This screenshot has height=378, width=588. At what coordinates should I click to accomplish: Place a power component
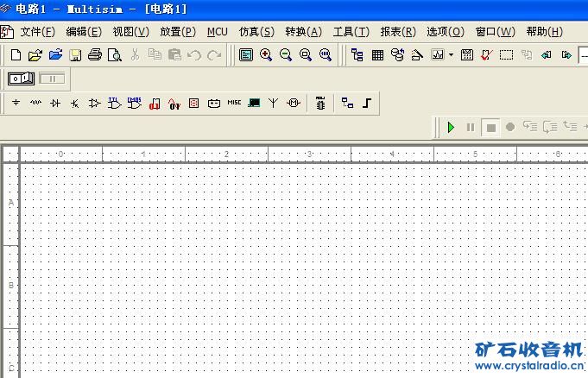[214, 103]
